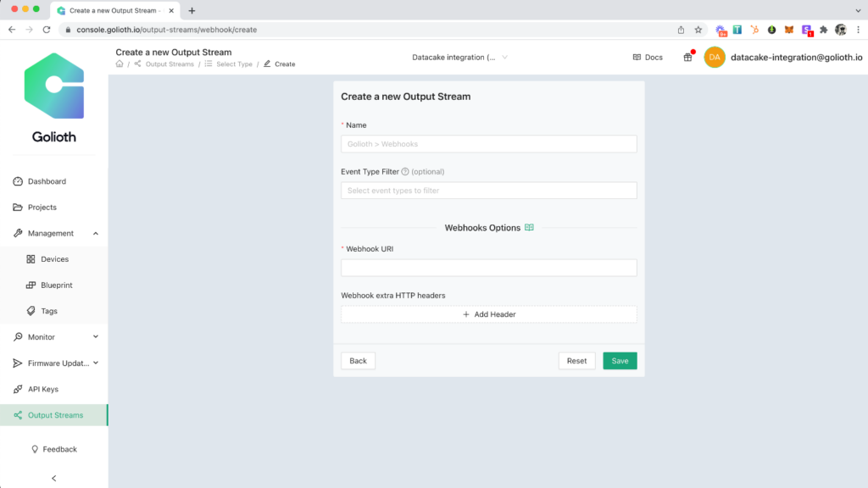The height and width of the screenshot is (488, 868).
Task: Click the home icon in breadcrumb
Action: click(x=120, y=64)
